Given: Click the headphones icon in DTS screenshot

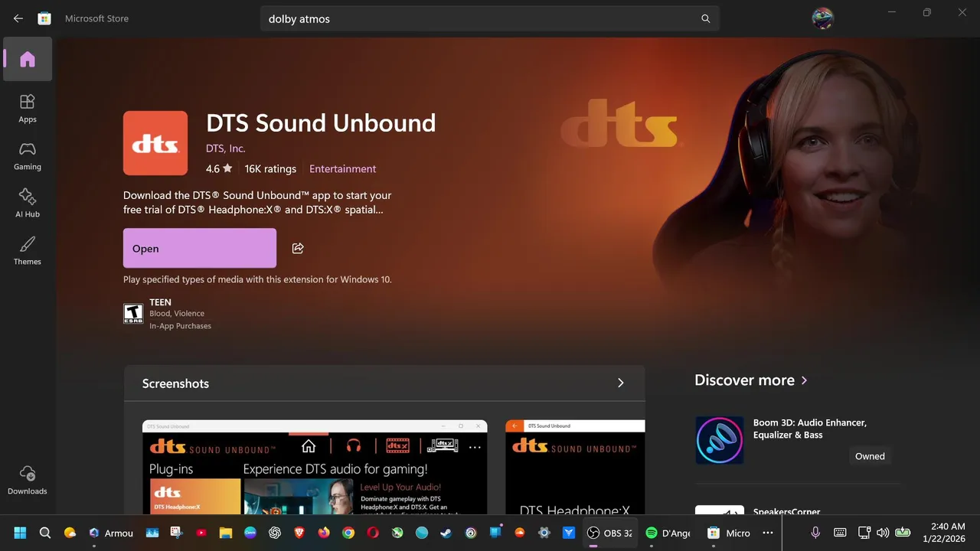Looking at the screenshot, I should (x=353, y=445).
